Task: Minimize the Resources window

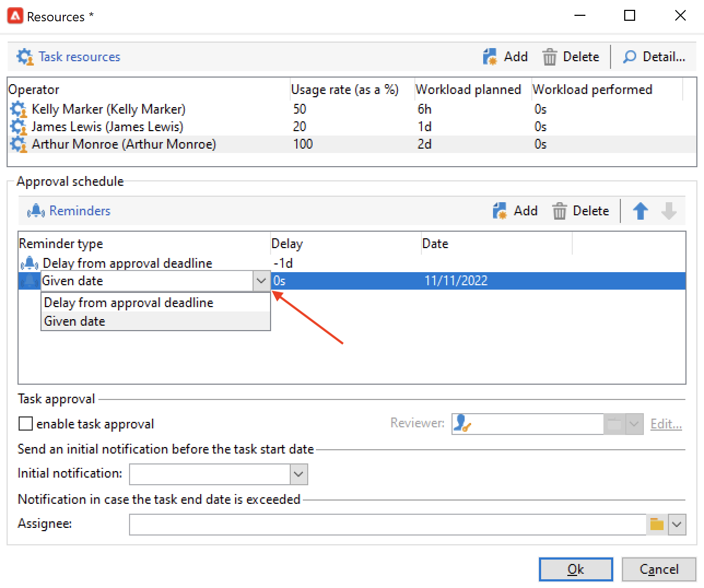Action: coord(579,16)
